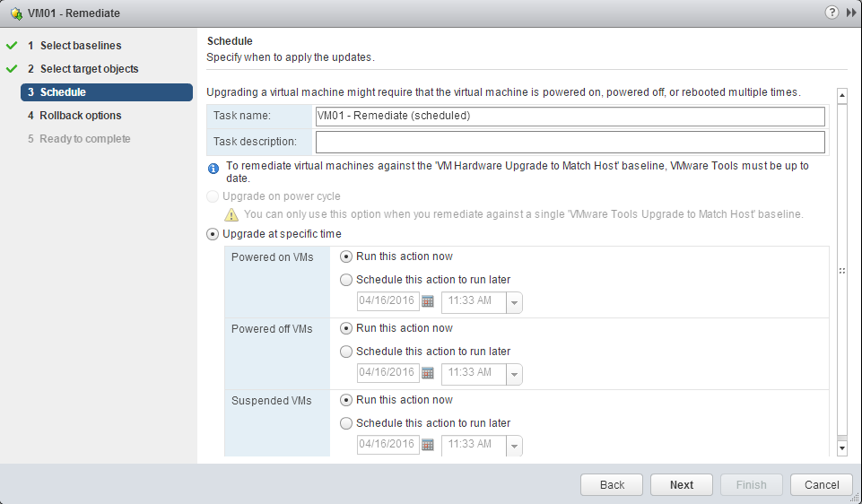Click the Task name input field
The image size is (862, 504).
[570, 117]
